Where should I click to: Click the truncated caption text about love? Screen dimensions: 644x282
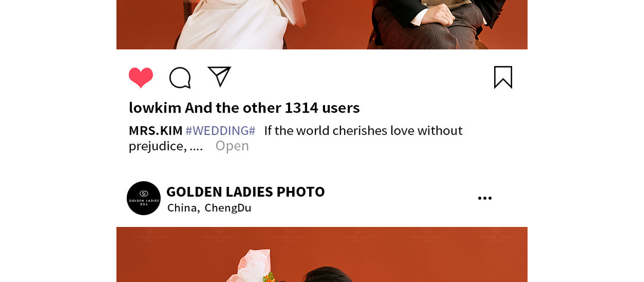pos(296,138)
